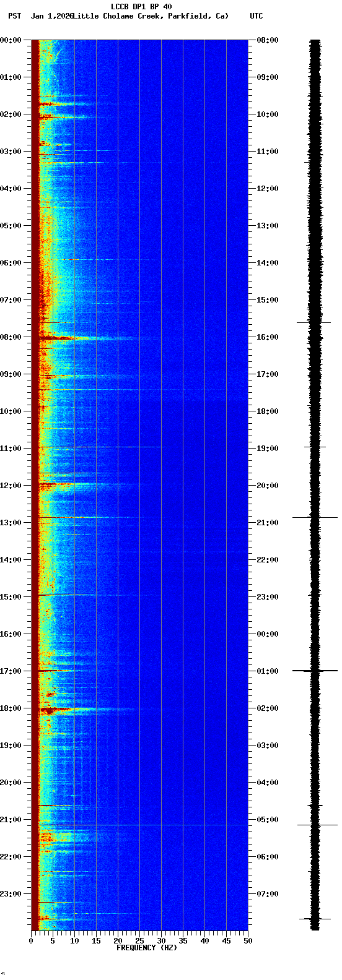Screen dimensions: 342x980
Task: Select the 05:00 label on the PST axis
Action: (x=11, y=226)
